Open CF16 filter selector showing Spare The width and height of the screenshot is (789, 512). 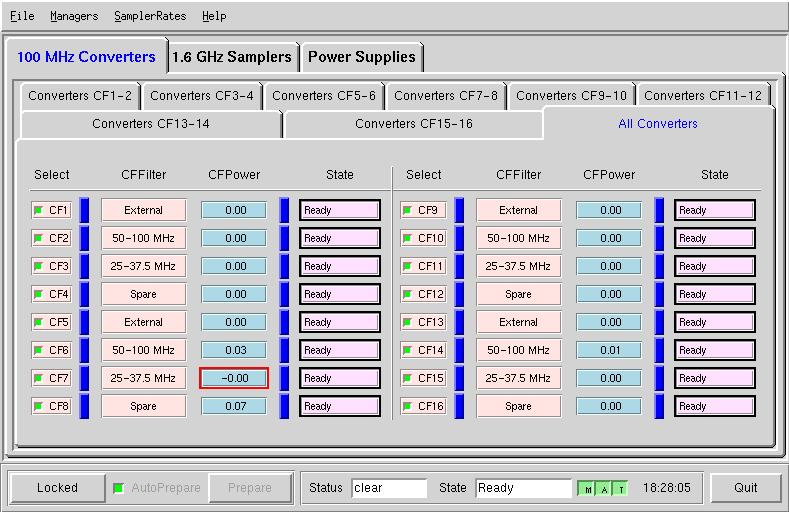point(518,406)
